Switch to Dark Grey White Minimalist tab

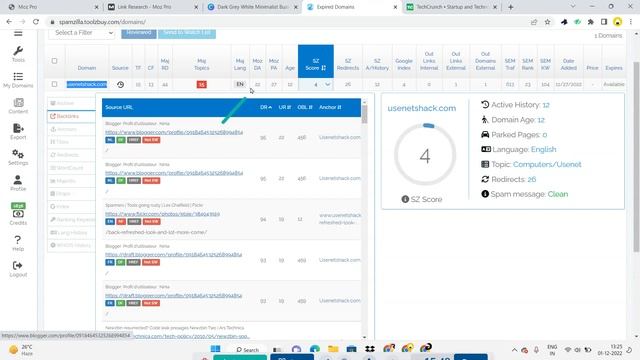[x=252, y=7]
